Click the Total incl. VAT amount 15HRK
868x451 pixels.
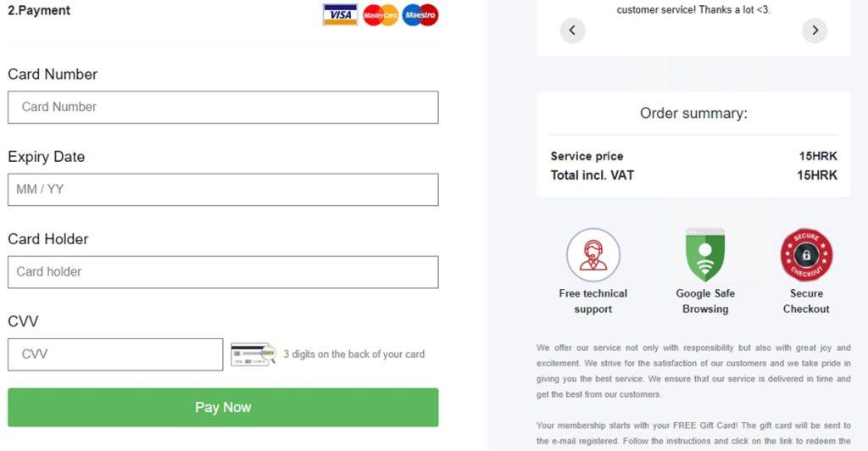(817, 175)
